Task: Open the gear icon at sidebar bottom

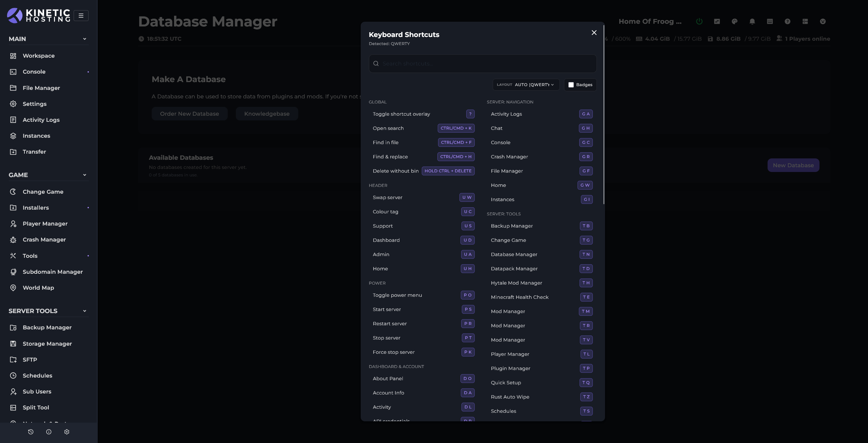Action: click(67, 432)
